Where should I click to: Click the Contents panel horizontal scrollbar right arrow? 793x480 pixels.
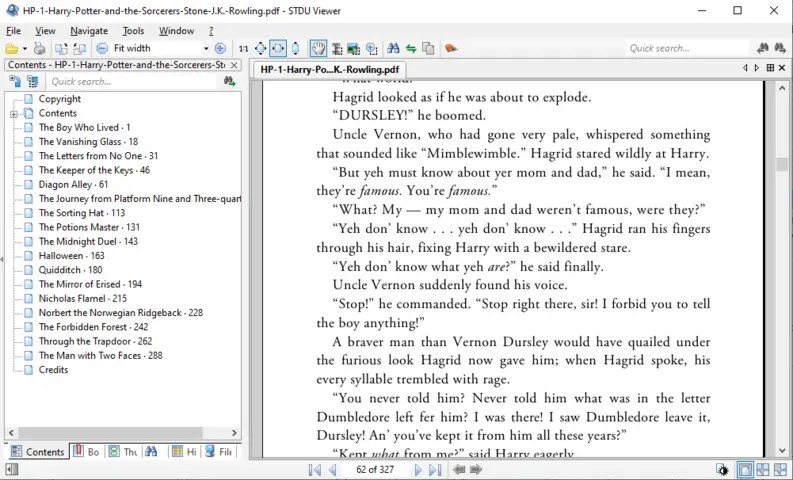coord(234,433)
